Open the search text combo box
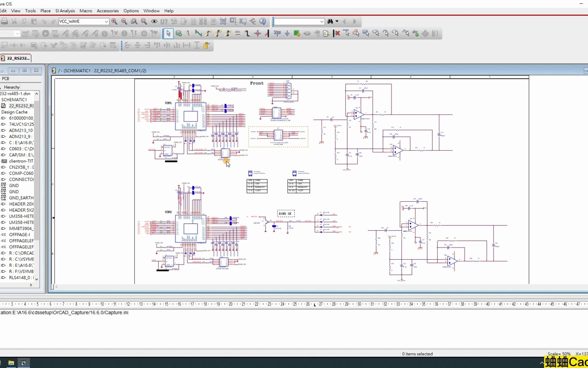 pyautogui.click(x=299, y=21)
